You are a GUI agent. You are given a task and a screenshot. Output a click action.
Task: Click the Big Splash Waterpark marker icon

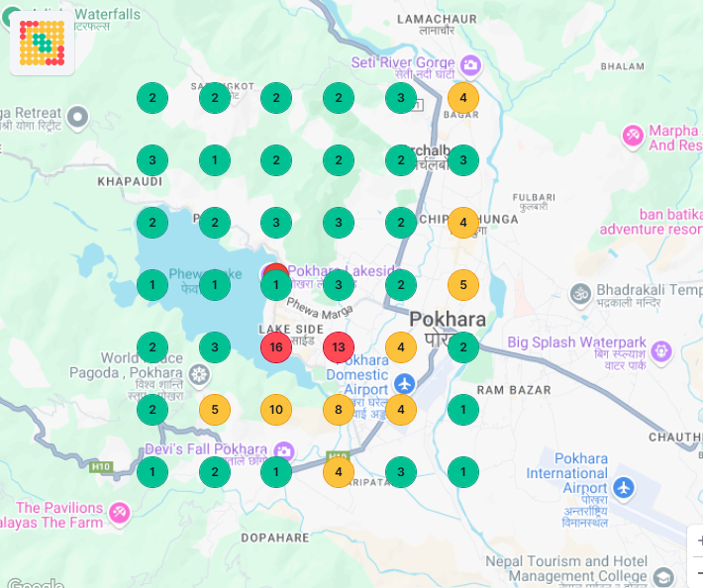pos(661,351)
